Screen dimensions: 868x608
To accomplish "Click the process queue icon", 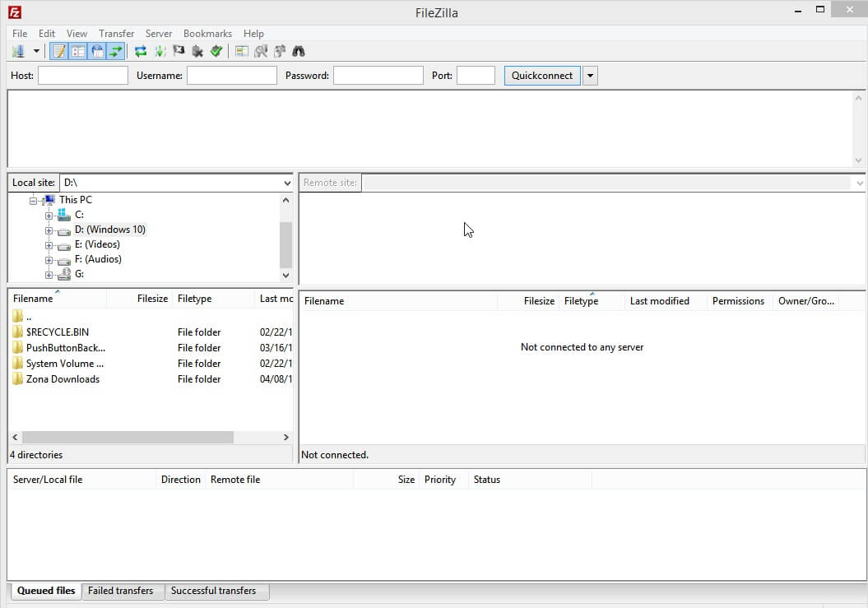I will [160, 52].
